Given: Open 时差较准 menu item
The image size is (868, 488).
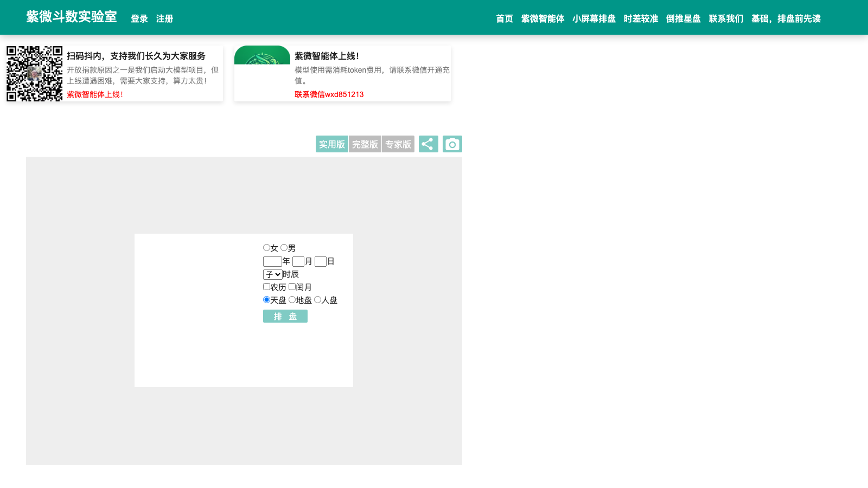Looking at the screenshot, I should tap(641, 18).
